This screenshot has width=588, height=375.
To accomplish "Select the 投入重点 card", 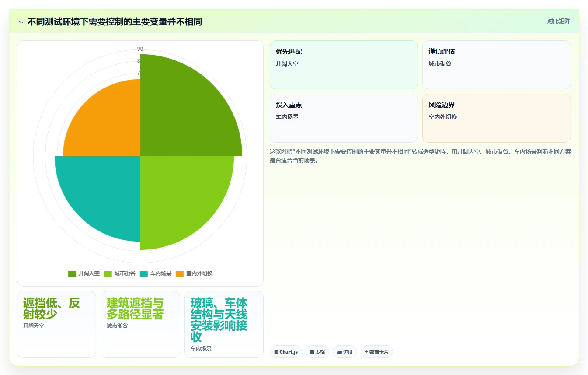I will (x=344, y=118).
